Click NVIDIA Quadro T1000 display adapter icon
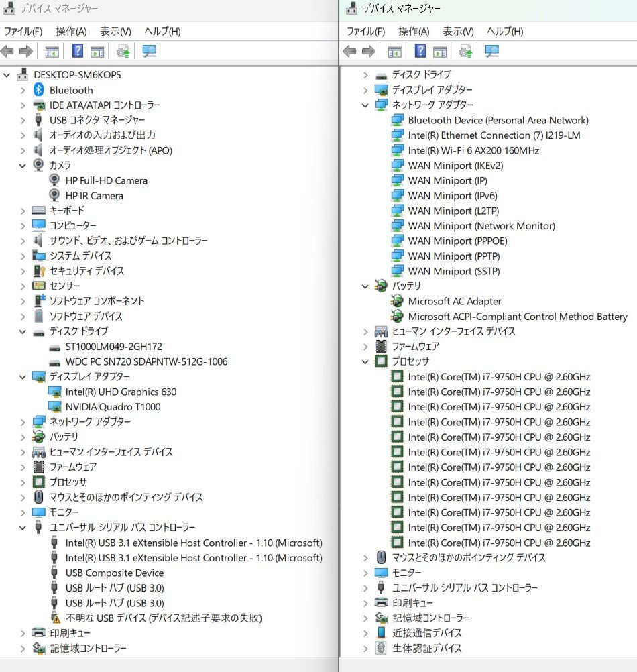Screen dimensions: 637x672 (x=54, y=406)
